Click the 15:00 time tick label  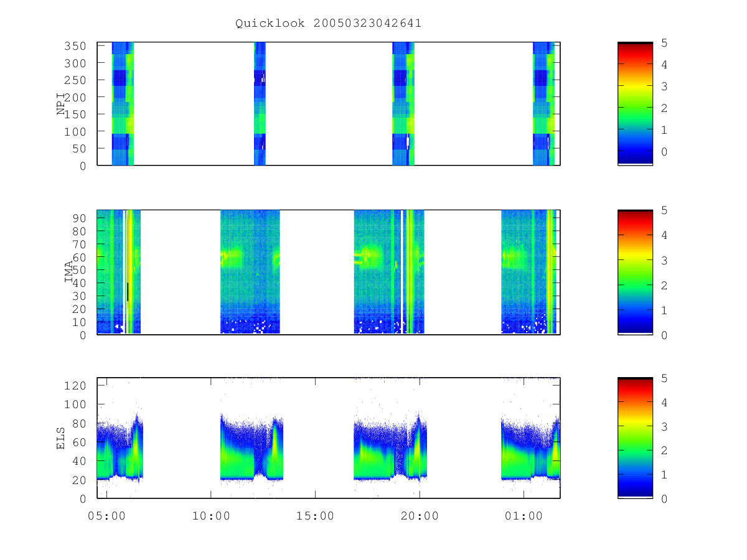tap(315, 516)
